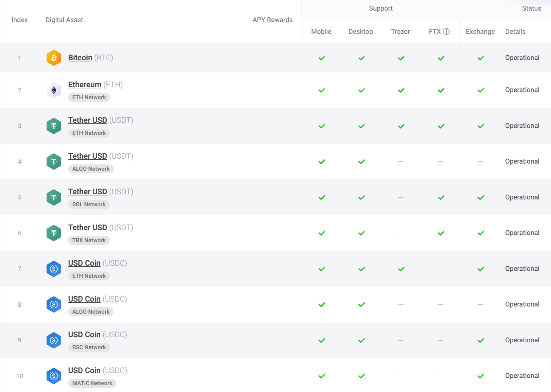Click Tether icon in ALGO Network row

click(x=54, y=162)
